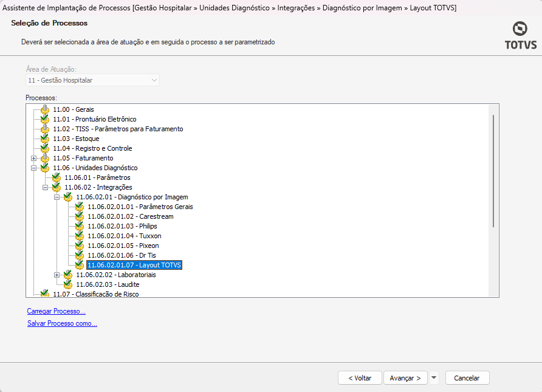
Task: Select the 11.06.02 - Integrações label
Action: click(x=98, y=187)
